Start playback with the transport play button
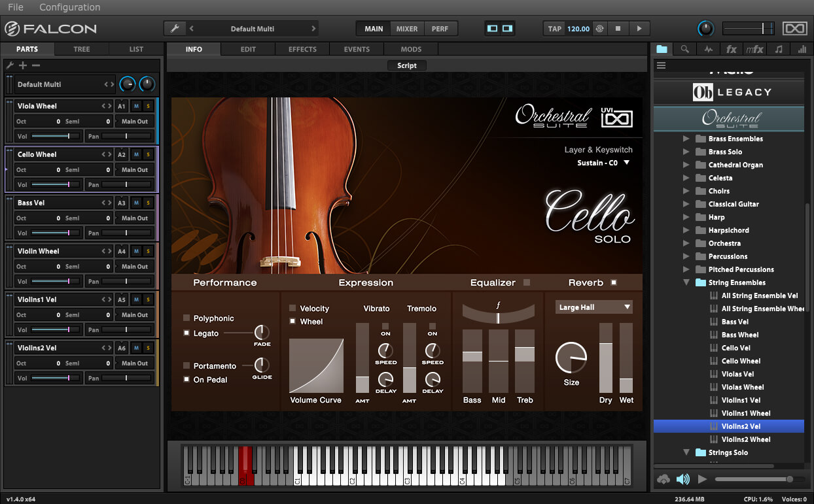The width and height of the screenshot is (814, 504). [639, 29]
